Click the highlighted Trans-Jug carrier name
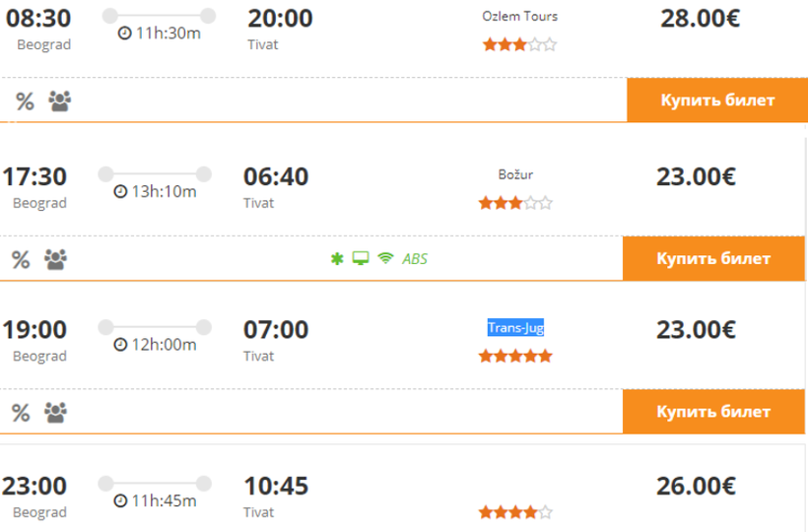Viewport: 808px width, 532px height. [515, 327]
